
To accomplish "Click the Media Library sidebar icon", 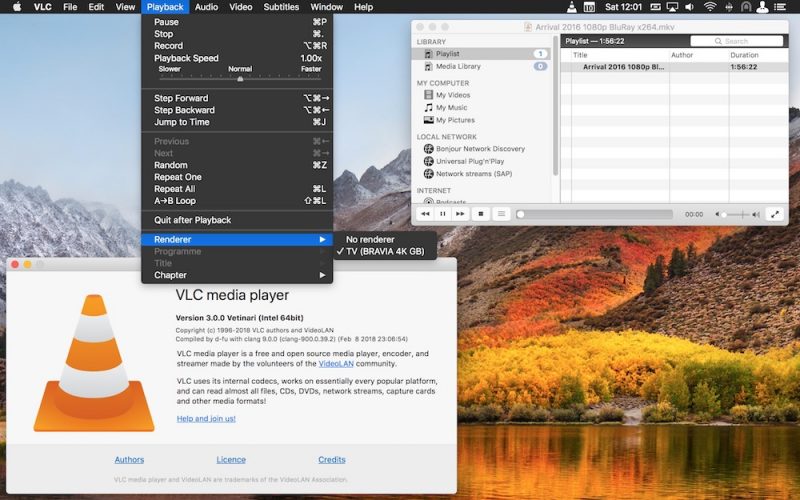I will (429, 66).
